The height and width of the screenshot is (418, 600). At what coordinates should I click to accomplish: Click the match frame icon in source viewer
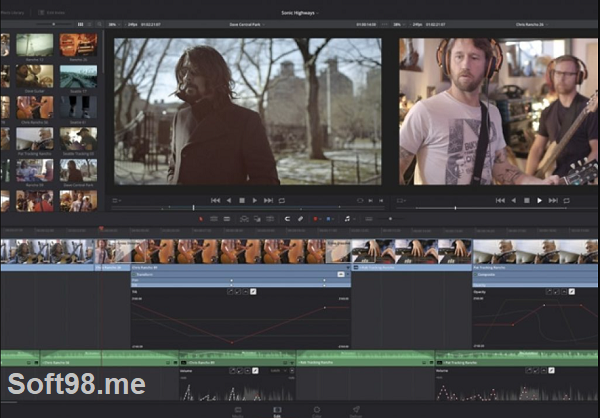[x=360, y=201]
